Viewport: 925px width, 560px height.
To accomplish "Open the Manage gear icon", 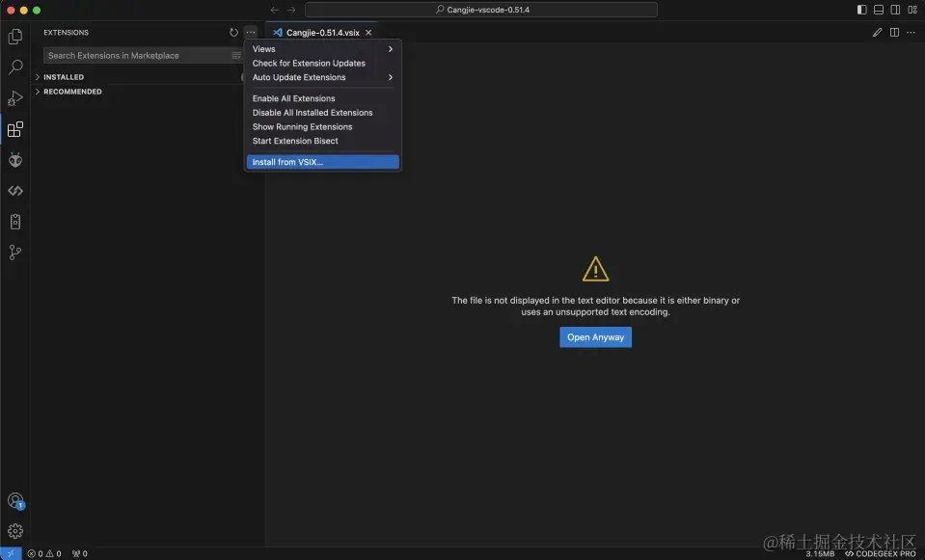I will click(x=15, y=531).
